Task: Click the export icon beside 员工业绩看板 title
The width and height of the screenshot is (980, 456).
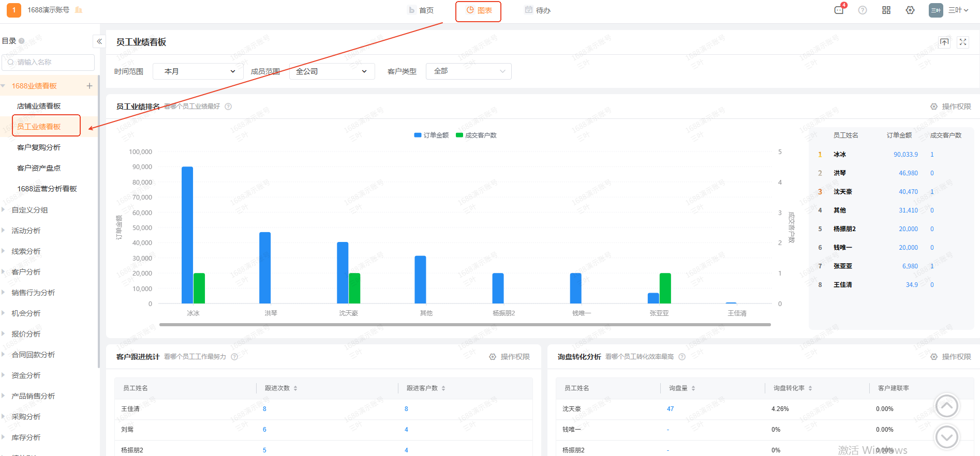Action: (x=945, y=42)
